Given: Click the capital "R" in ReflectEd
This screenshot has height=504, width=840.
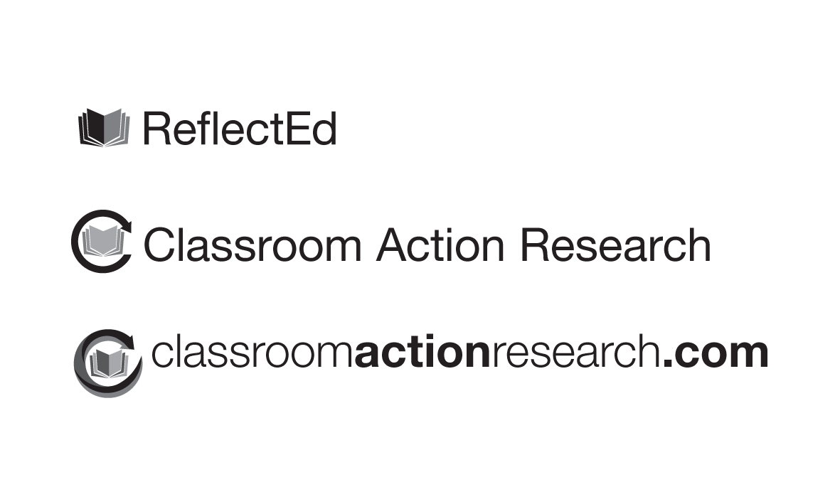Looking at the screenshot, I should (x=157, y=129).
